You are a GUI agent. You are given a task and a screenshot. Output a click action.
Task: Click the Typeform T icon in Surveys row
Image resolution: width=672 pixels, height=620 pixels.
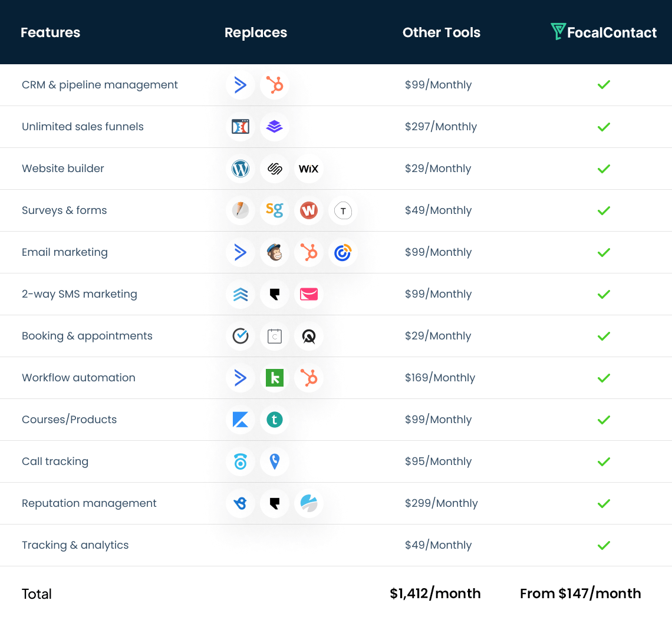pyautogui.click(x=342, y=211)
